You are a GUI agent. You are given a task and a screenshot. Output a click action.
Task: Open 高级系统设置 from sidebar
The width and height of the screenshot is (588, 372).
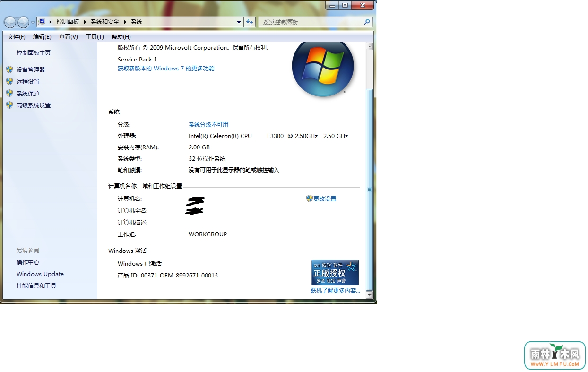(34, 105)
